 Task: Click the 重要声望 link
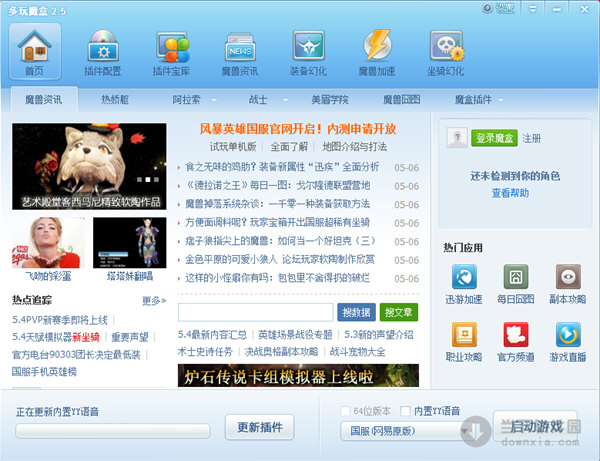(130, 337)
